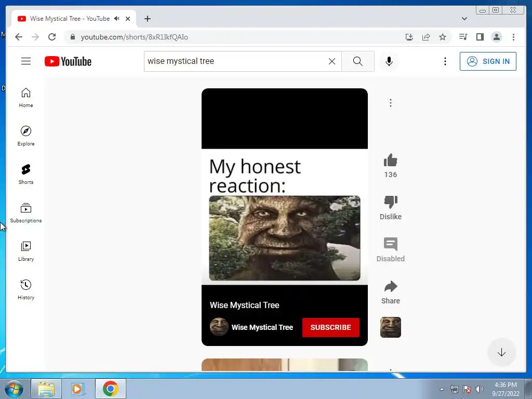Open tab search dropdown chevron

pos(464,19)
